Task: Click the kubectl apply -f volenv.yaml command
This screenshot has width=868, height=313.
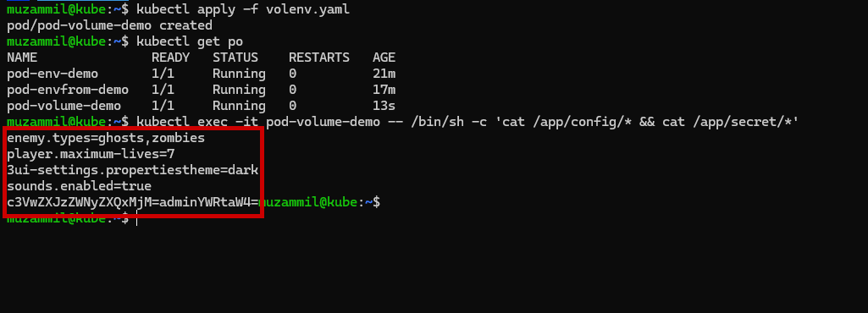Action: tap(243, 9)
